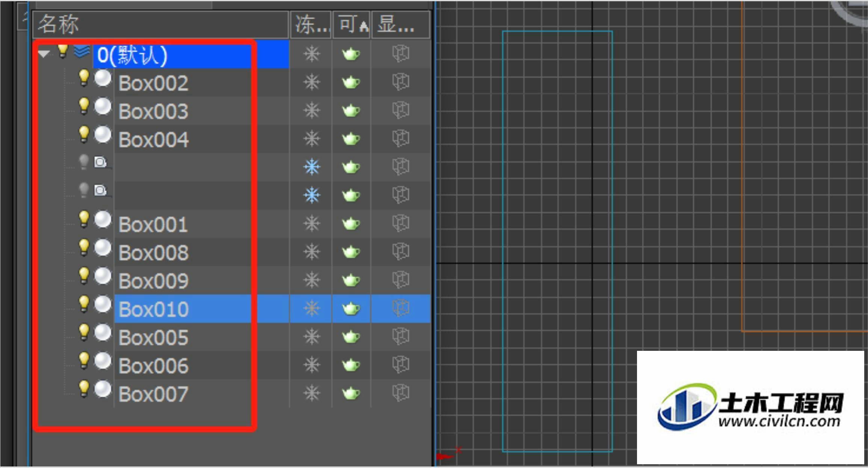Image resolution: width=868 pixels, height=468 pixels.
Task: Hide Box007 using its lightbulb
Action: pos(84,388)
